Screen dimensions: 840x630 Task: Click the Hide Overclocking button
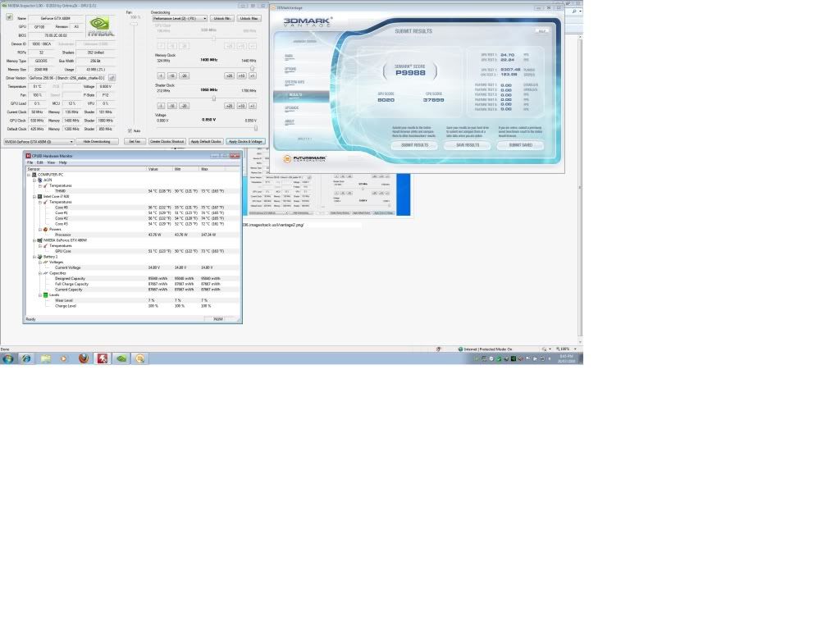point(97,141)
